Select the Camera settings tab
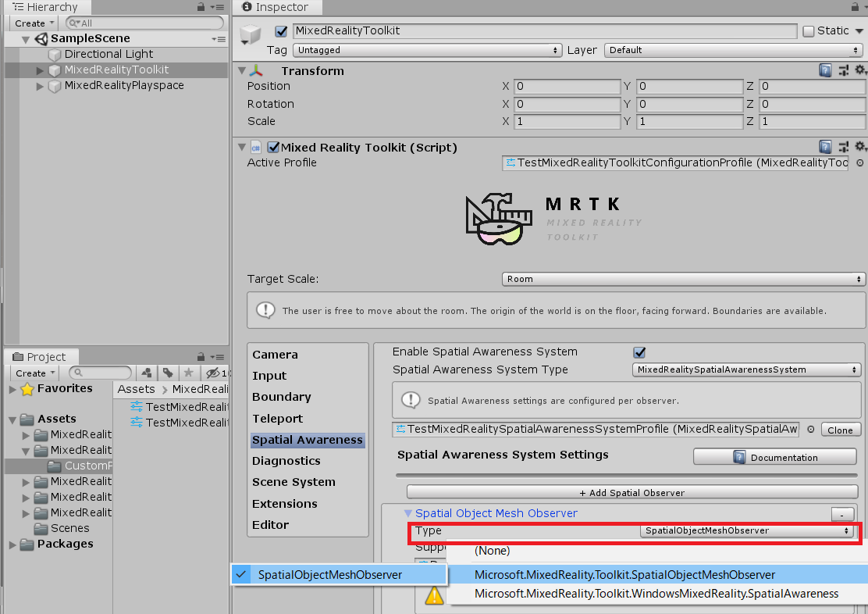 point(275,355)
